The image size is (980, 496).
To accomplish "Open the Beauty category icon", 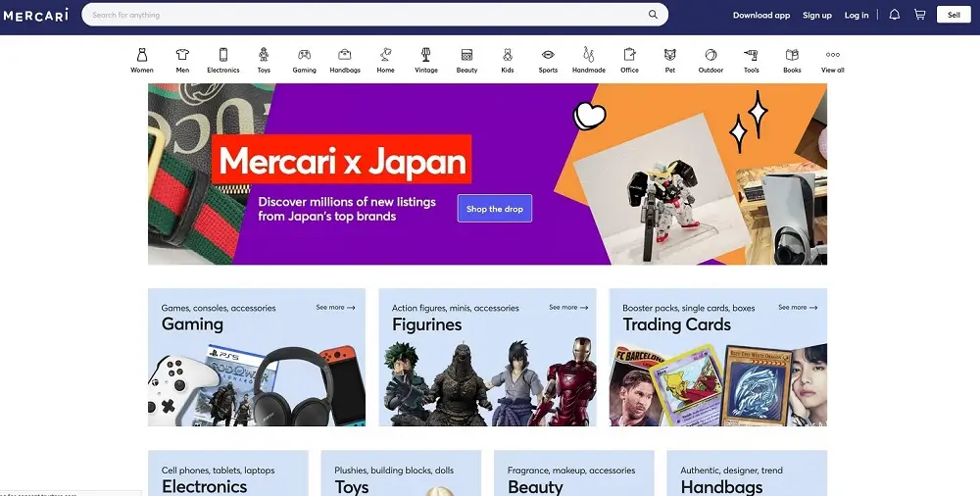I will (x=466, y=55).
